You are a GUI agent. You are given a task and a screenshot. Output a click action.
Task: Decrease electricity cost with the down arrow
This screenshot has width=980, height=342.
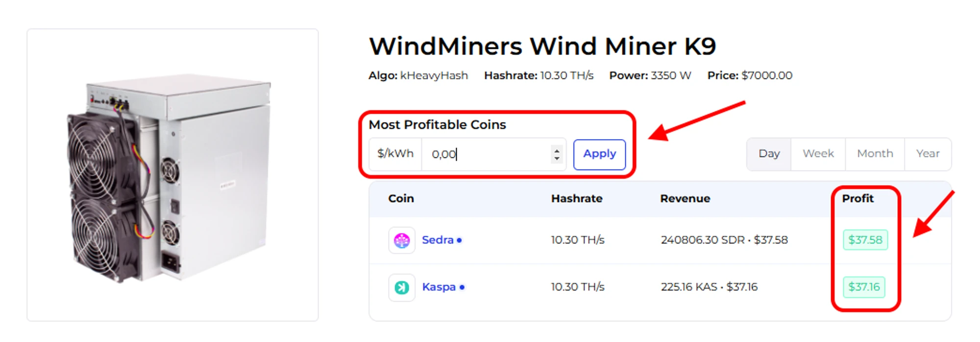(557, 158)
